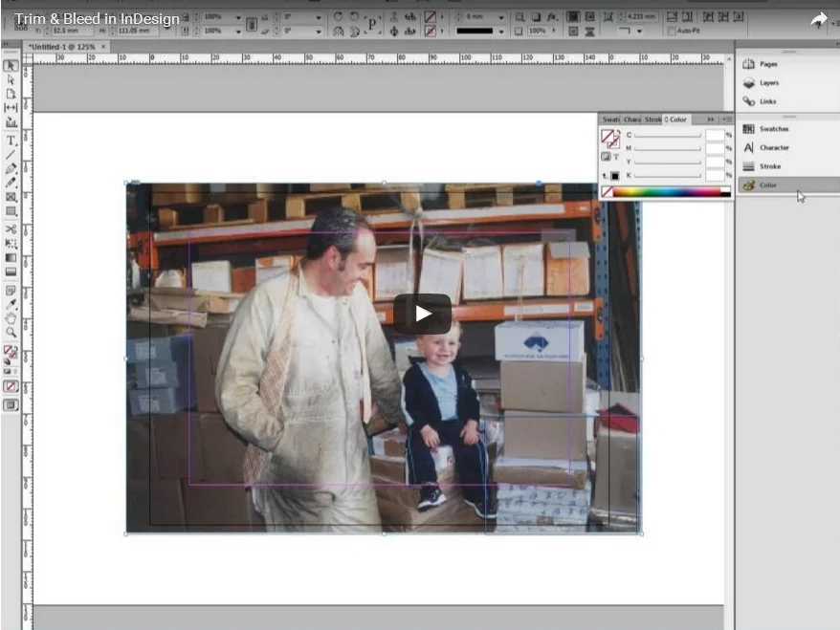The height and width of the screenshot is (630, 840).
Task: Adjust the Black K slider in Color panel
Action: coord(668,175)
